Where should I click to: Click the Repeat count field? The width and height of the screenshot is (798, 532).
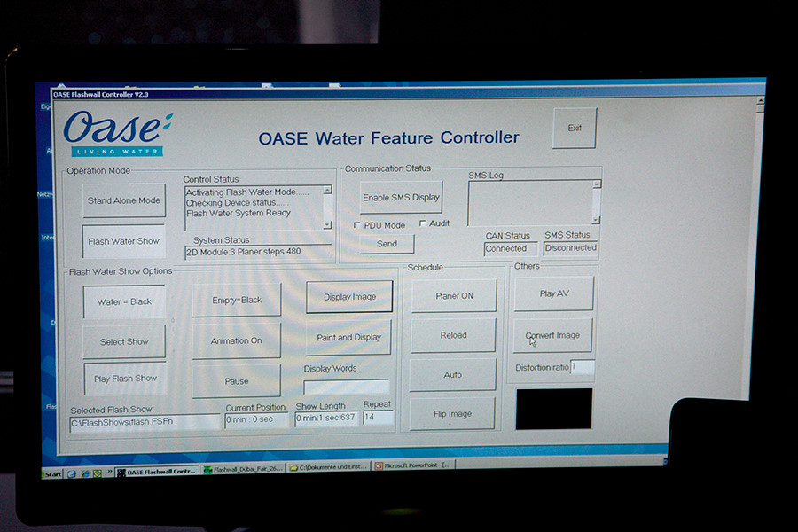(x=378, y=417)
